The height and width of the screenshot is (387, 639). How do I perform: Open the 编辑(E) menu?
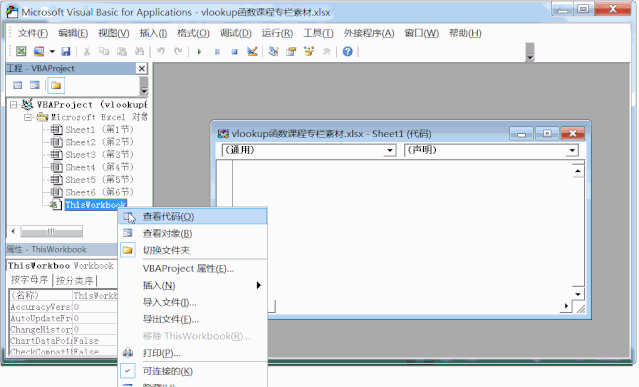pyautogui.click(x=73, y=33)
